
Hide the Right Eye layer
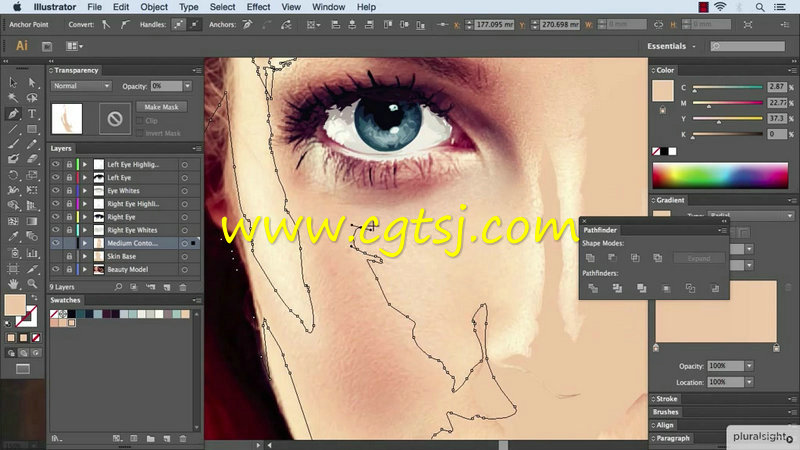pos(56,217)
